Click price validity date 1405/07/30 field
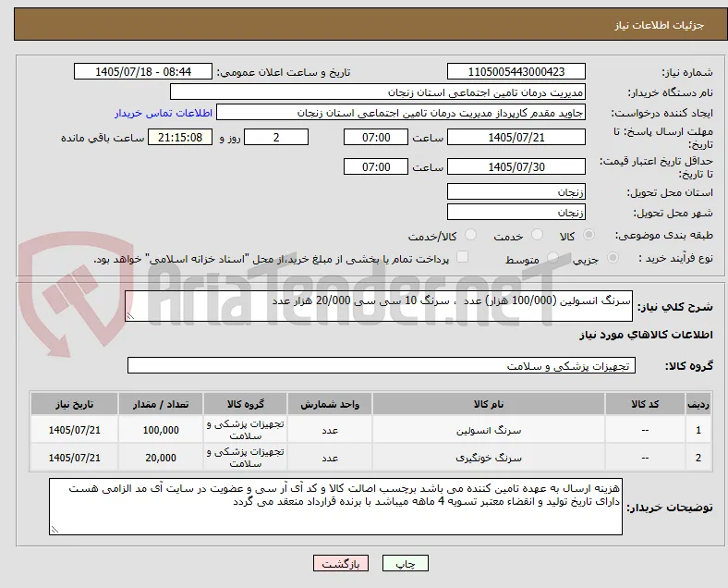728x588 pixels. (x=516, y=166)
